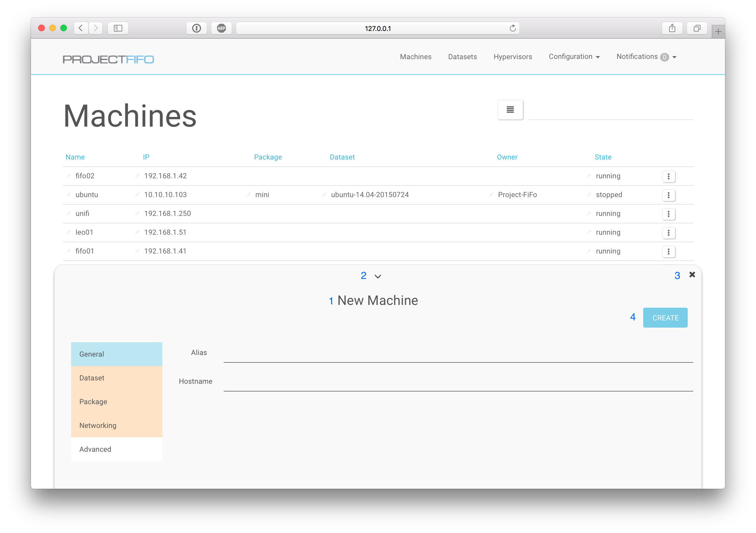Screen dimensions: 756x533
Task: Click the Share toolbar icon
Action: click(672, 28)
